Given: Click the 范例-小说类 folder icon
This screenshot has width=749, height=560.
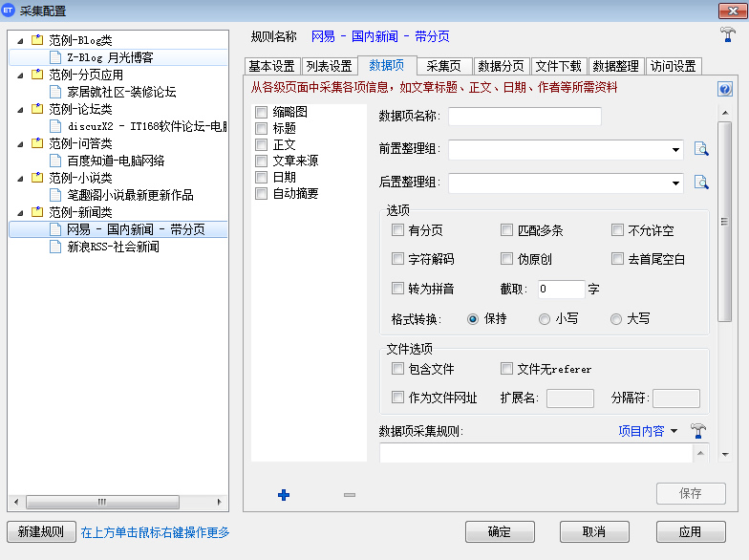Looking at the screenshot, I should coord(37,178).
